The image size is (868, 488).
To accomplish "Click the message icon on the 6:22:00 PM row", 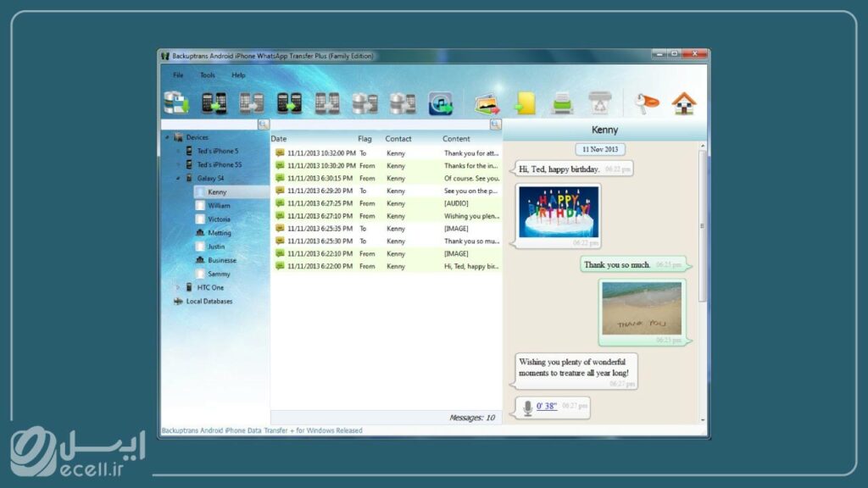I will point(280,266).
